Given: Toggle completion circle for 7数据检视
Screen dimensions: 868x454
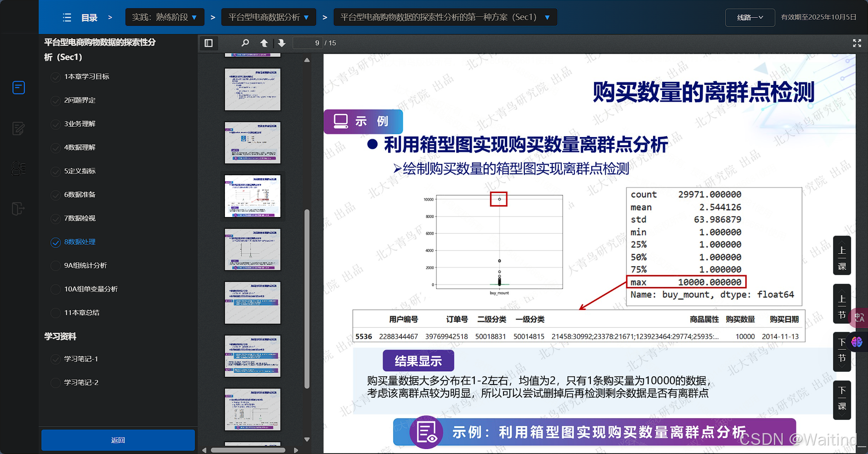Looking at the screenshot, I should 55,219.
